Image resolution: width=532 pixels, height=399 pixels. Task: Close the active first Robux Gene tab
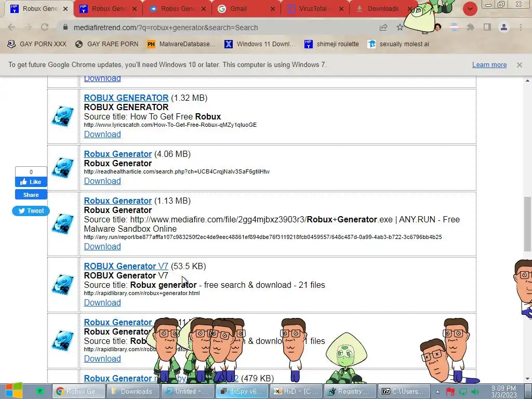coord(65,9)
